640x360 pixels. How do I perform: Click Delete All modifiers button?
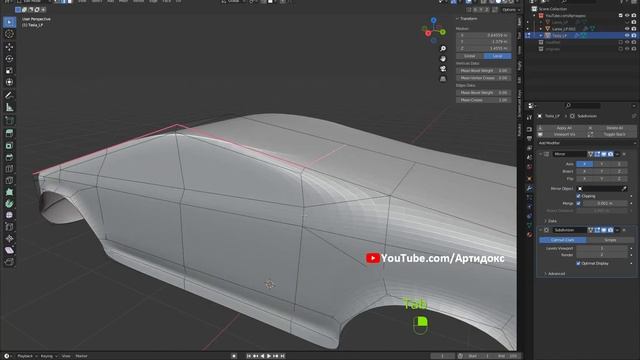tap(611, 128)
